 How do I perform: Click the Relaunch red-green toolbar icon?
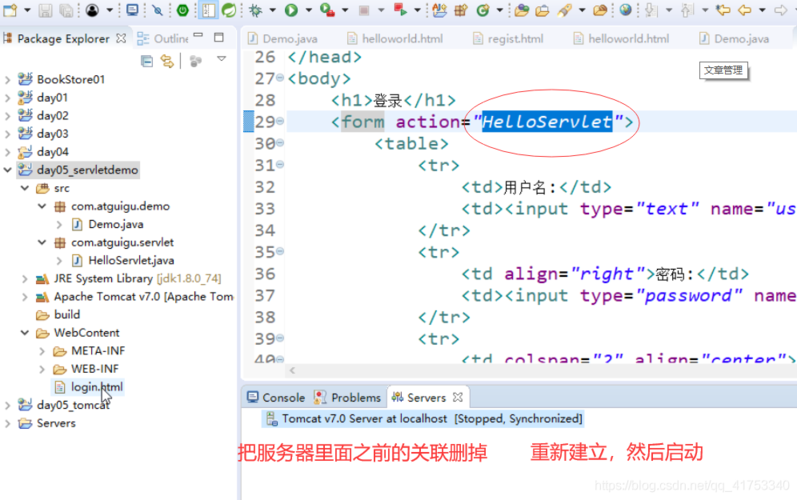[401, 10]
